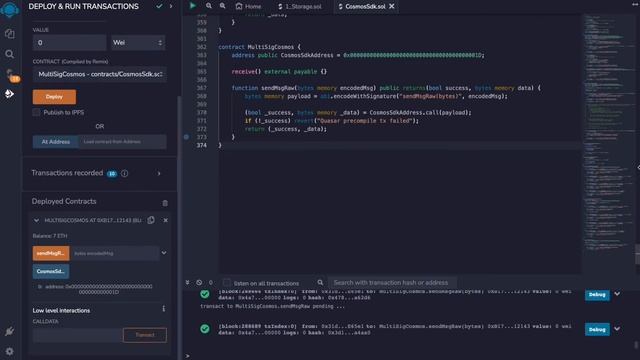Open the Plugin manager icon
The width and height of the screenshot is (640, 360).
[x=9, y=331]
